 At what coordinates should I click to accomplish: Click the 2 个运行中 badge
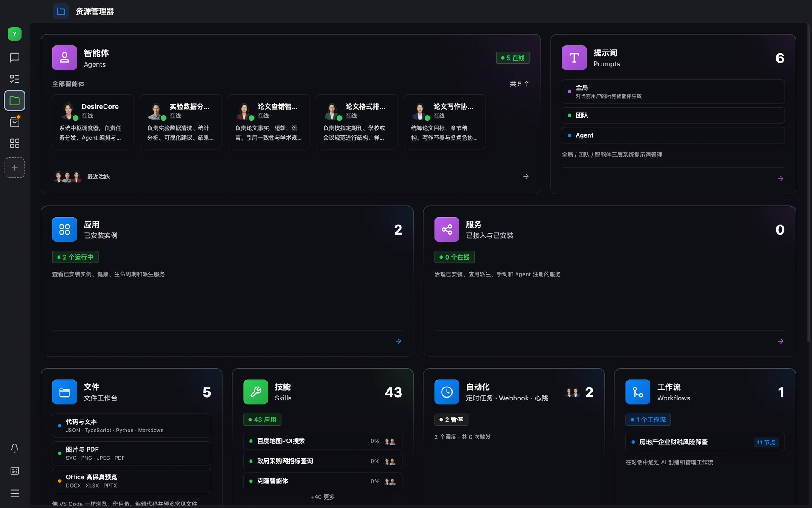[x=75, y=257]
